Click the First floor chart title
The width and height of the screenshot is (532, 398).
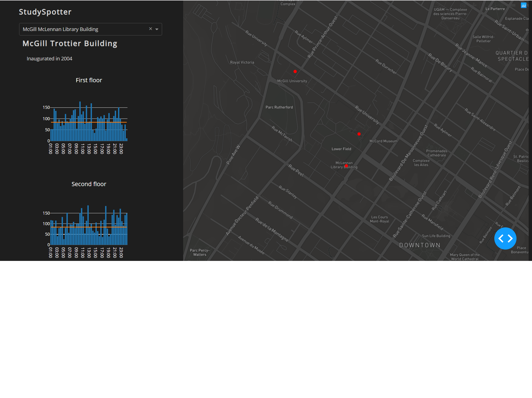(x=89, y=80)
